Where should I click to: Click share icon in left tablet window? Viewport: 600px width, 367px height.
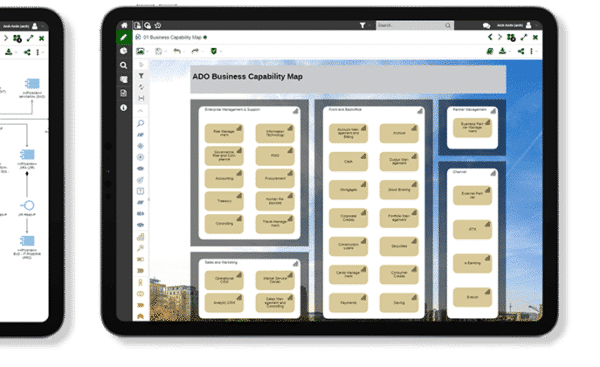coord(27,52)
